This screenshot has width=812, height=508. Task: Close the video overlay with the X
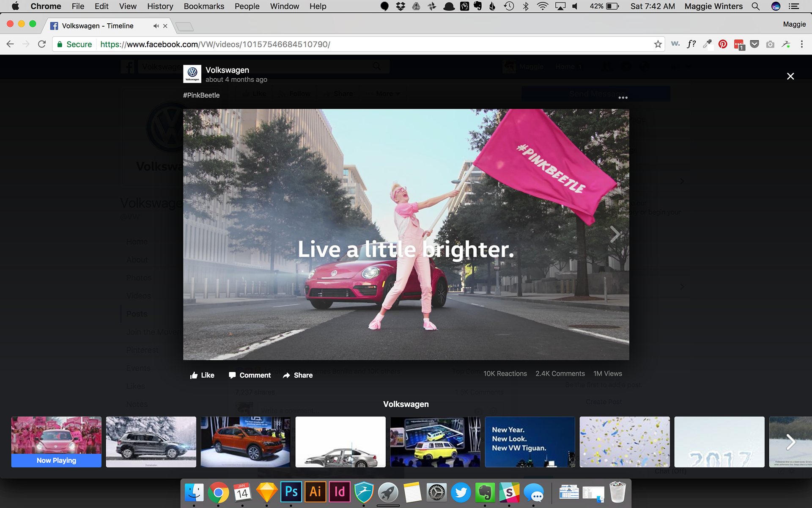pyautogui.click(x=790, y=76)
